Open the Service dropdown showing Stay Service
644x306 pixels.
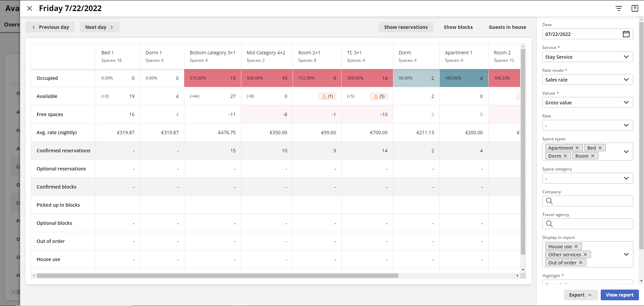coord(587,57)
